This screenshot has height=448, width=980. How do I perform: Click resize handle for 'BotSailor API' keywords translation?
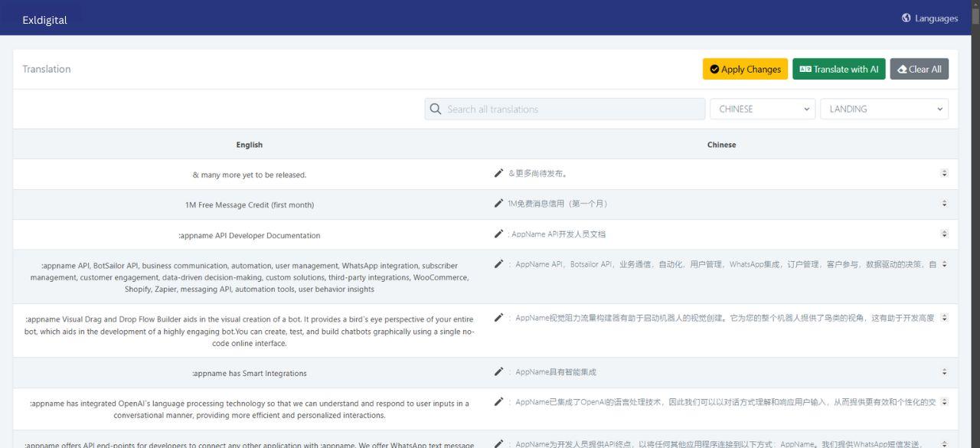(944, 263)
